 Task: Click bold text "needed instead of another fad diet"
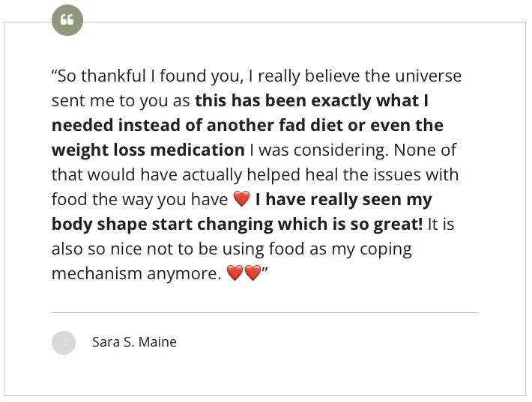click(x=187, y=126)
